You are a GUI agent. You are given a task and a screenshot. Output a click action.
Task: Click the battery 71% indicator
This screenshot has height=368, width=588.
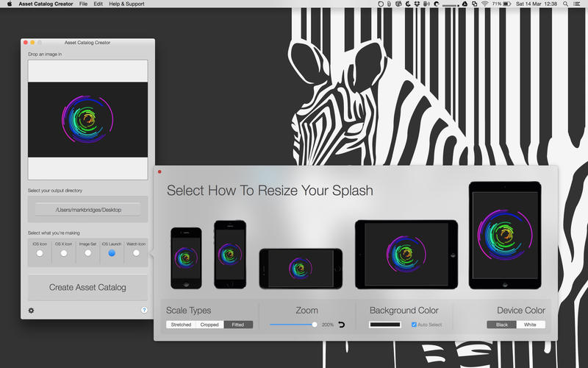coord(502,4)
